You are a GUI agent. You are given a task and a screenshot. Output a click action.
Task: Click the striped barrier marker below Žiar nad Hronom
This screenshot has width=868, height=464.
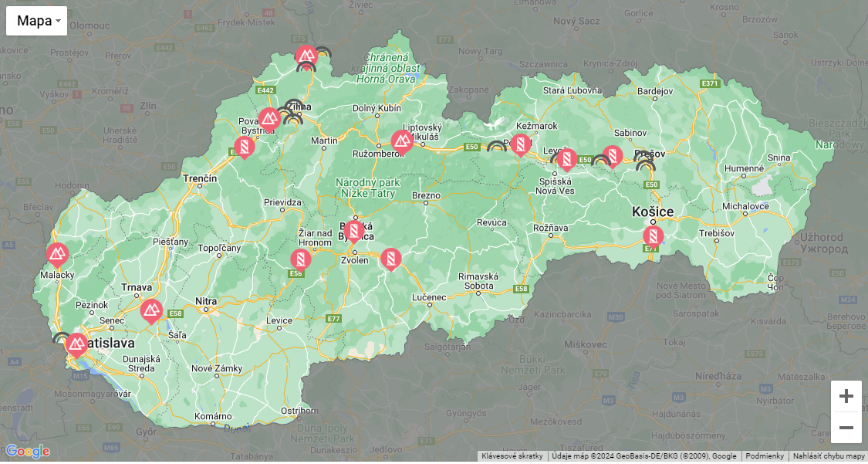(300, 259)
